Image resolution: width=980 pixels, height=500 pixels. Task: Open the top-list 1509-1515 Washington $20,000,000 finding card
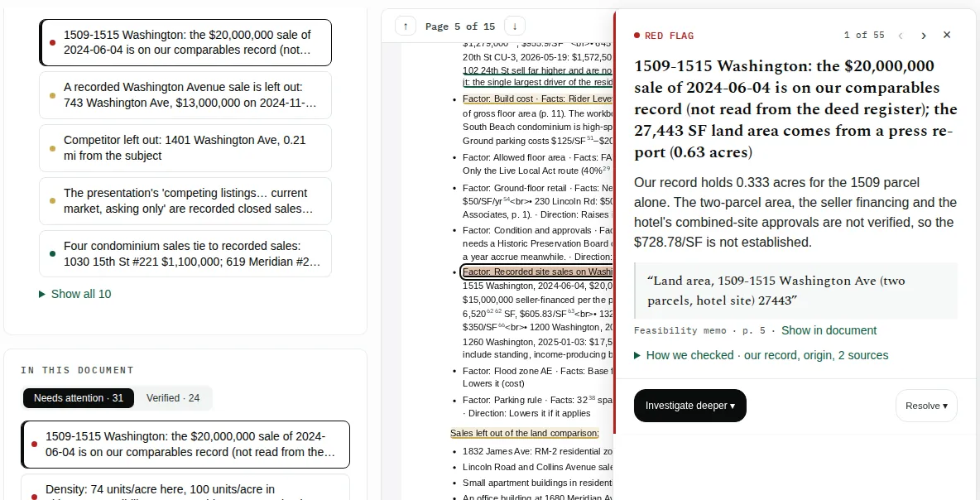185,42
